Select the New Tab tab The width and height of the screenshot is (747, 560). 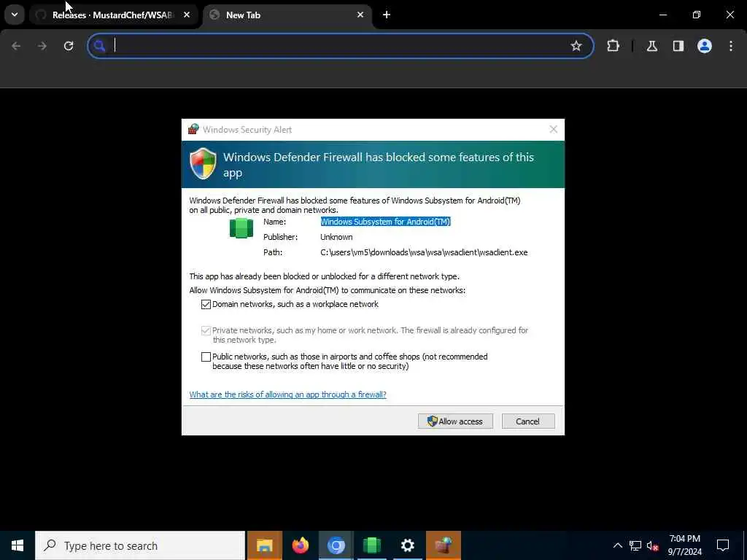[x=287, y=15]
